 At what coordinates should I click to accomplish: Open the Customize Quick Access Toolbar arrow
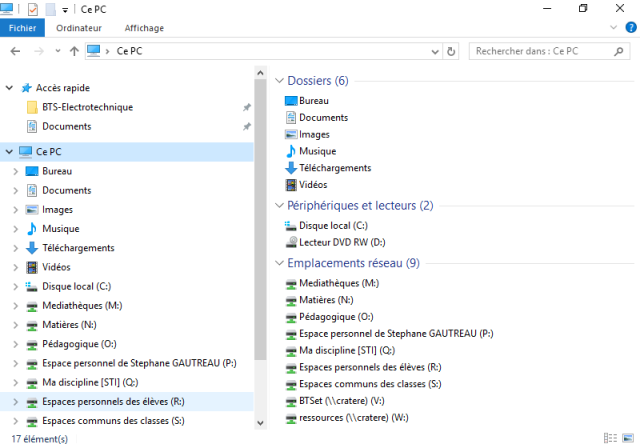coord(65,10)
